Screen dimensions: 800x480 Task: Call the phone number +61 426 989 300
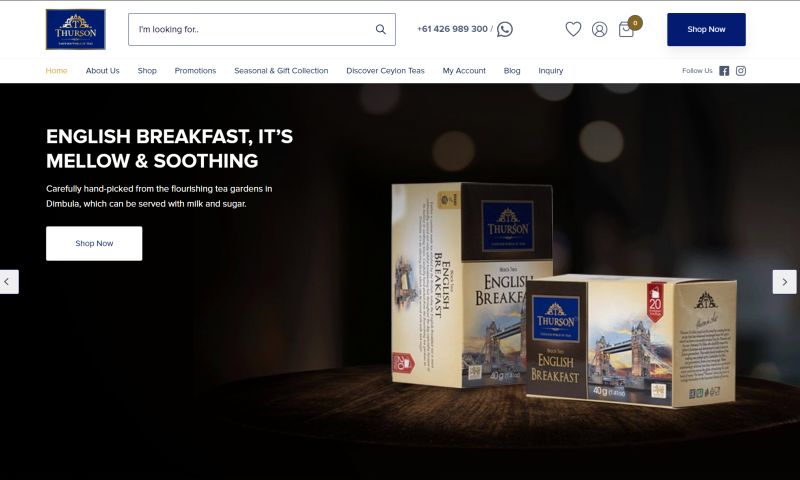pyautogui.click(x=452, y=29)
